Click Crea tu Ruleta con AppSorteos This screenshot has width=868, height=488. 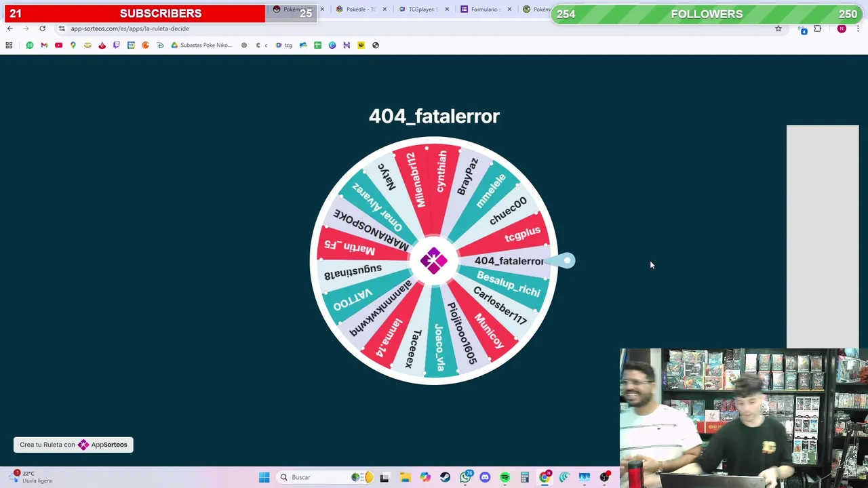click(73, 445)
